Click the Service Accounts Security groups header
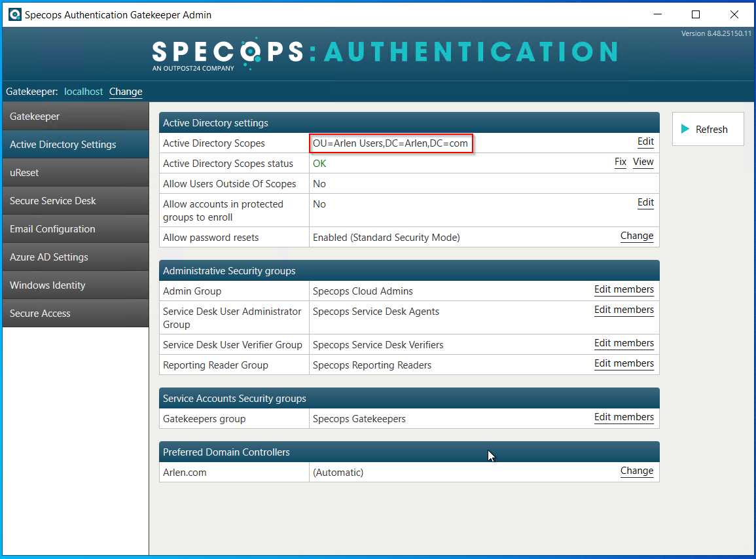756x559 pixels. point(409,399)
